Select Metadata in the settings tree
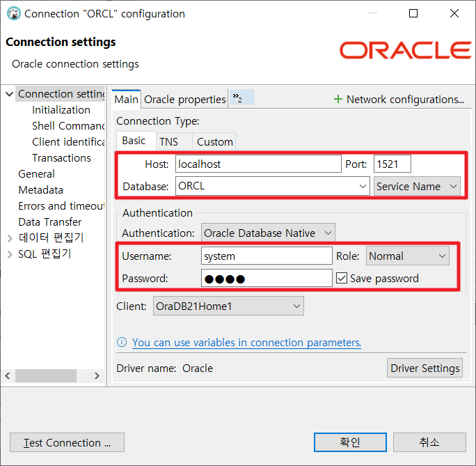 [x=40, y=190]
